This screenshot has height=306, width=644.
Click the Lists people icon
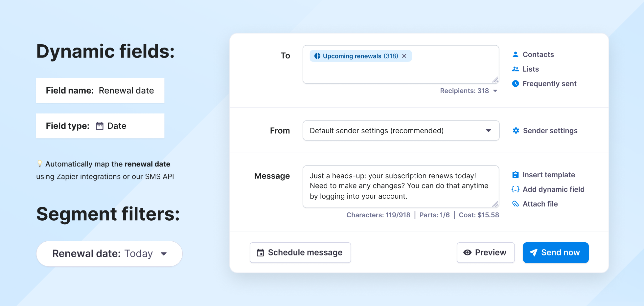coord(516,69)
